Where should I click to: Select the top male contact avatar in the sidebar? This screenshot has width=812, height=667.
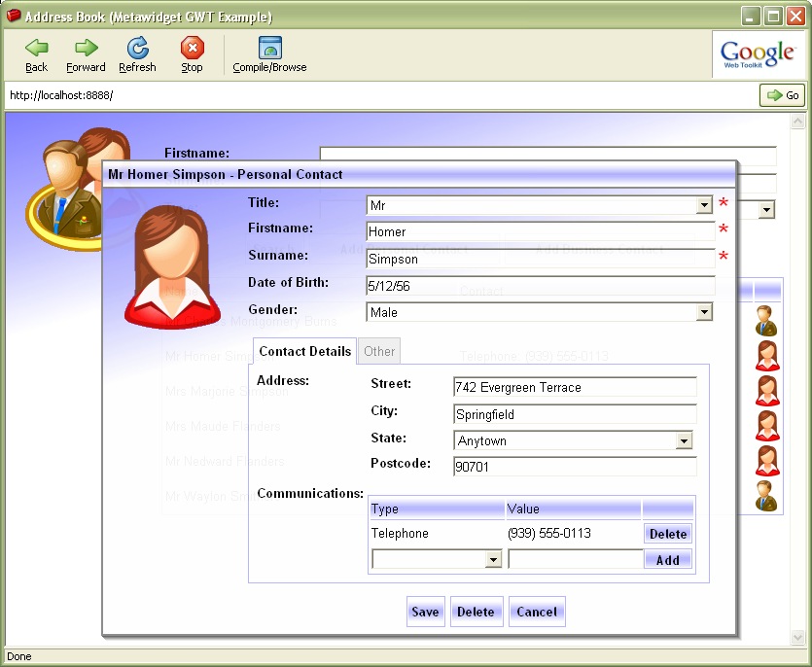pos(766,321)
